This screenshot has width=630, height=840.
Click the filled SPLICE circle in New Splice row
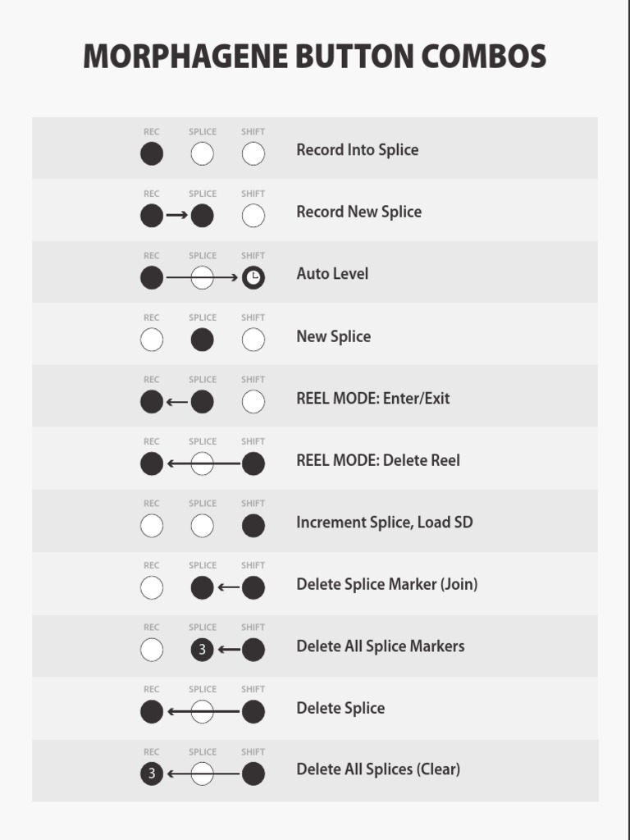[202, 340]
